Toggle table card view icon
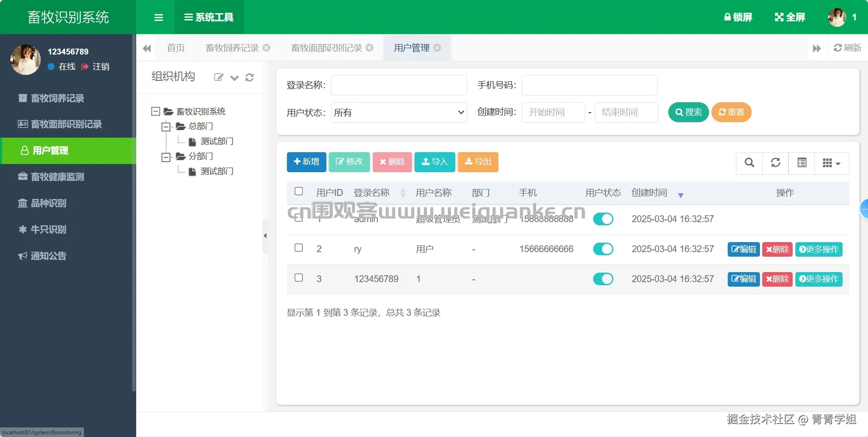Viewport: 868px width, 437px height. [802, 163]
